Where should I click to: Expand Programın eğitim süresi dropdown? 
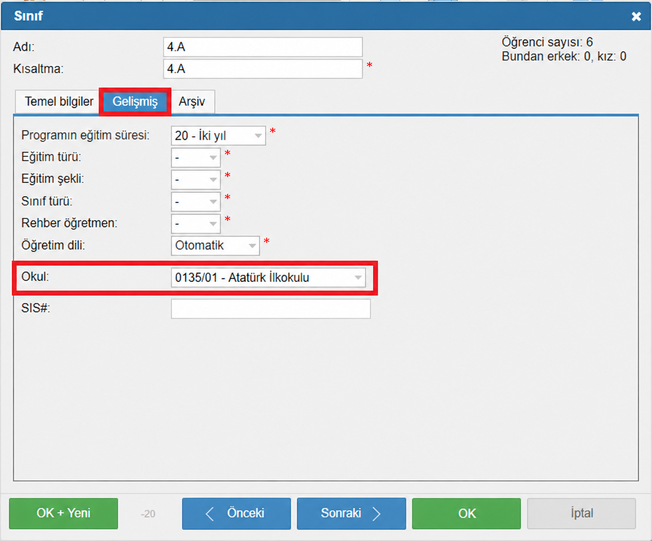(218, 136)
